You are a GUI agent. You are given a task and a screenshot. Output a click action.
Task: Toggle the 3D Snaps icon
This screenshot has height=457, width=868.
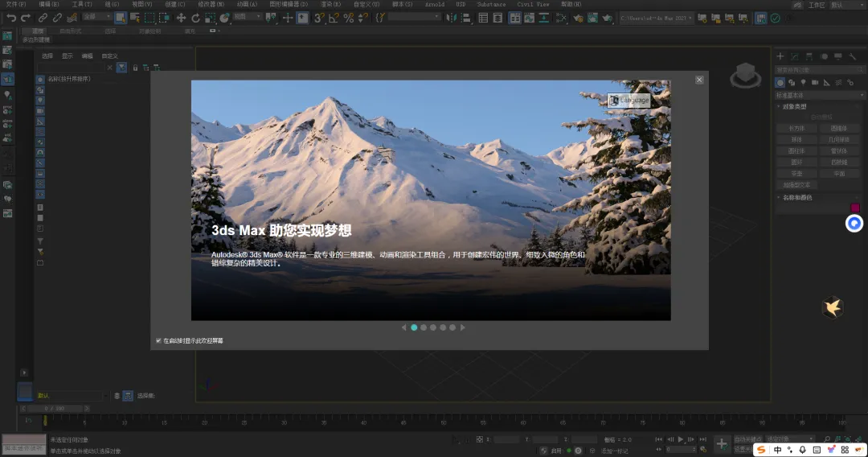coord(319,19)
